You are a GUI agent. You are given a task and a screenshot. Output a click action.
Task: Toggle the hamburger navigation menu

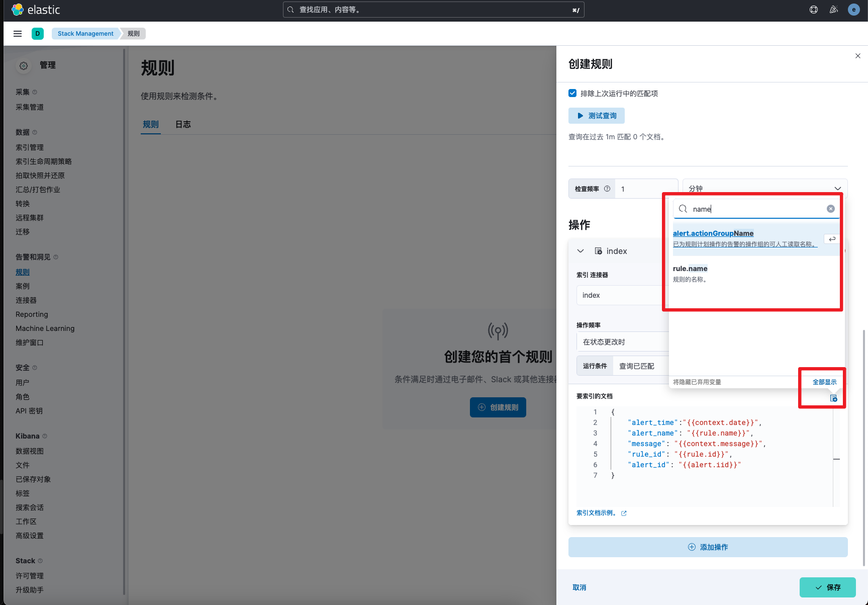click(x=18, y=34)
